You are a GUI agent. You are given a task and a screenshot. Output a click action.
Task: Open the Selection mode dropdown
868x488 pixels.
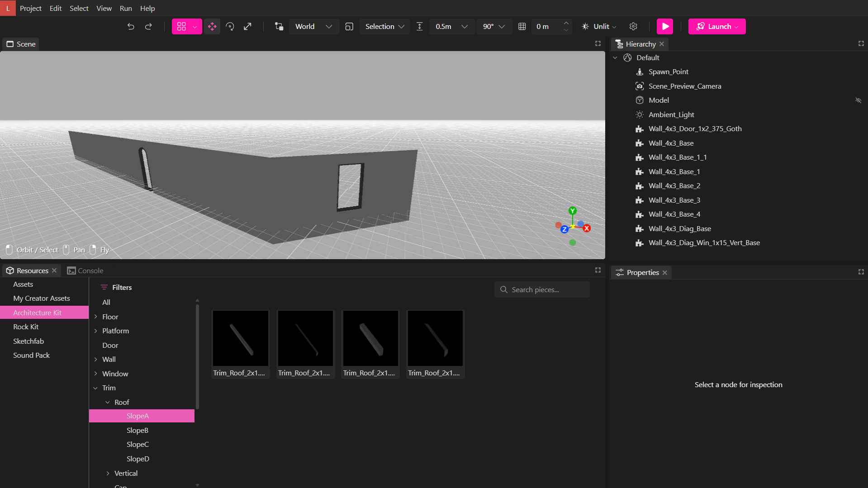pos(384,27)
